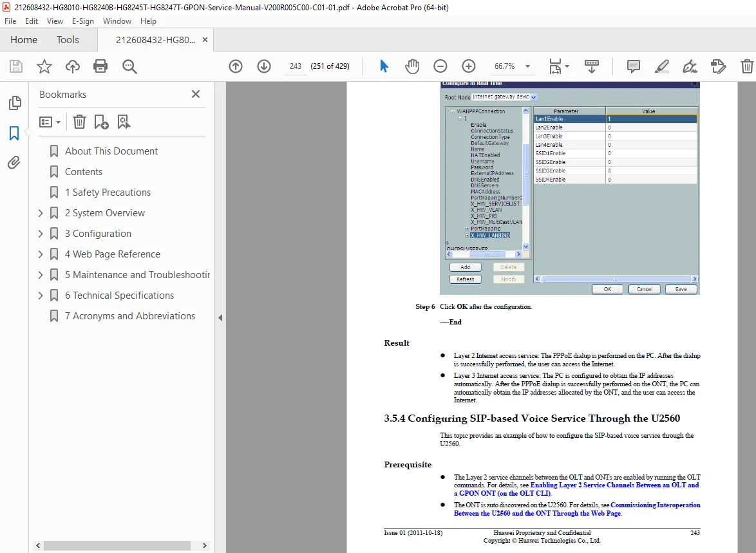Print the document with printer icon
Image resolution: width=756 pixels, height=553 pixels.
(x=100, y=66)
